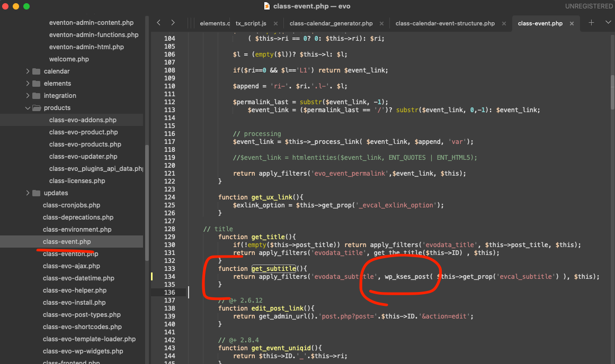Open class-evo-install.php in sidebar
Image resolution: width=615 pixels, height=364 pixels.
(x=74, y=303)
